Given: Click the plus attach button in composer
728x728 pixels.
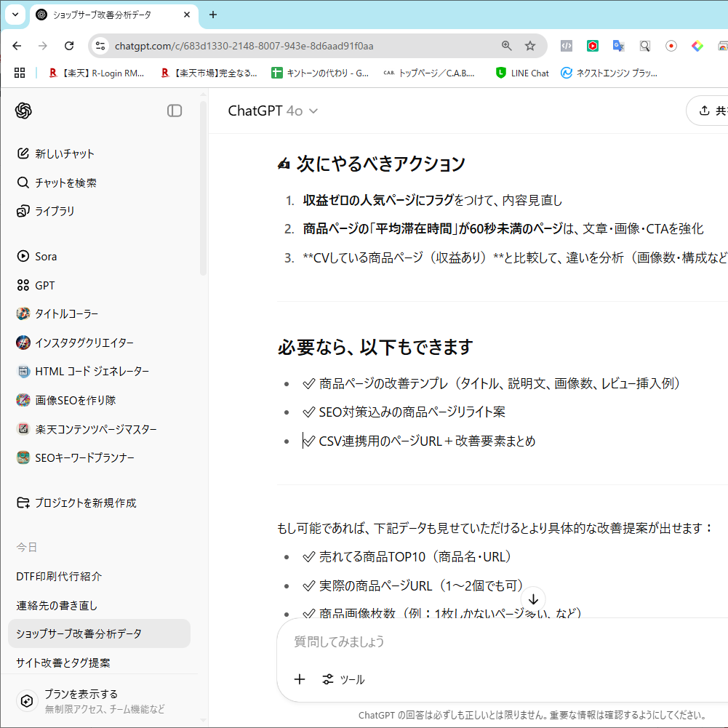Looking at the screenshot, I should 300,679.
